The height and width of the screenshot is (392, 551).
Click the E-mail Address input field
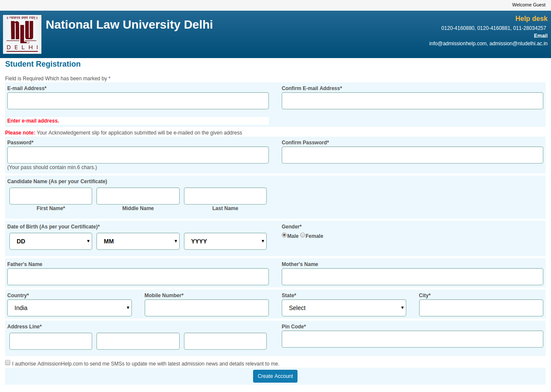click(x=137, y=100)
